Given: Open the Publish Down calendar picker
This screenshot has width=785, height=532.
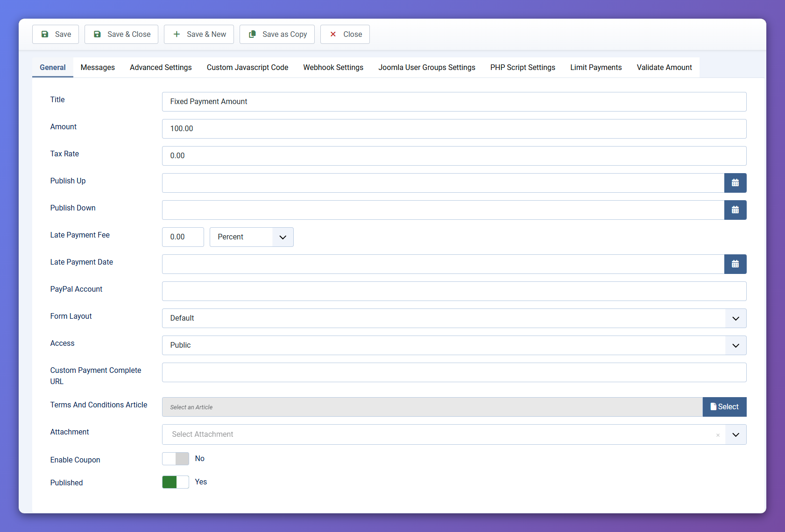Looking at the screenshot, I should click(x=735, y=210).
